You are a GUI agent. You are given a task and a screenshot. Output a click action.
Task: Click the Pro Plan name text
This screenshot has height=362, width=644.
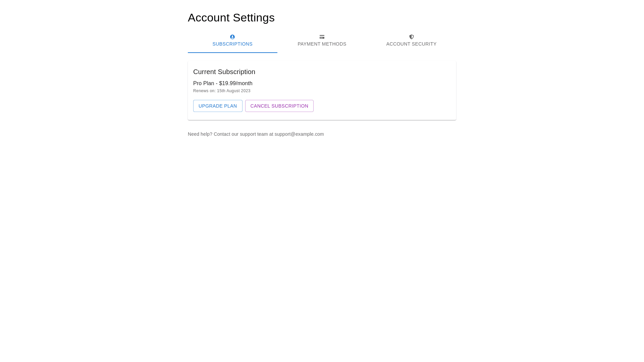click(x=204, y=83)
